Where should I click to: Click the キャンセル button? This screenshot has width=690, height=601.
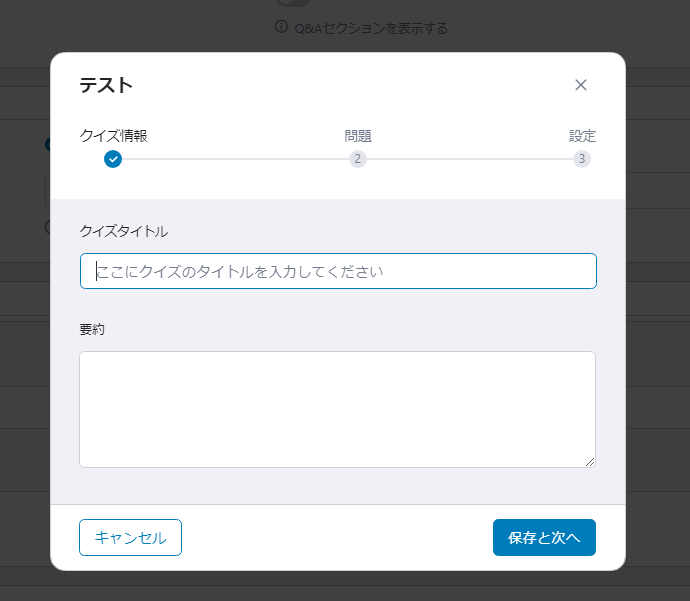pyautogui.click(x=130, y=537)
